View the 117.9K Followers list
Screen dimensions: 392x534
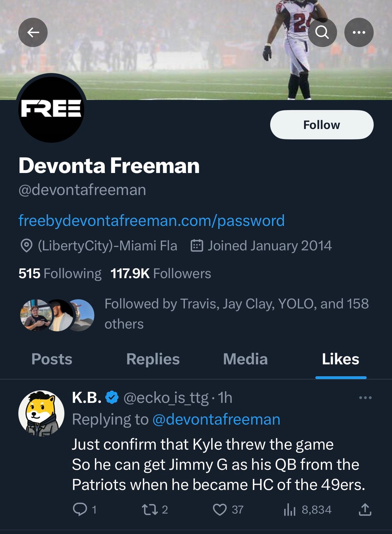[161, 273]
